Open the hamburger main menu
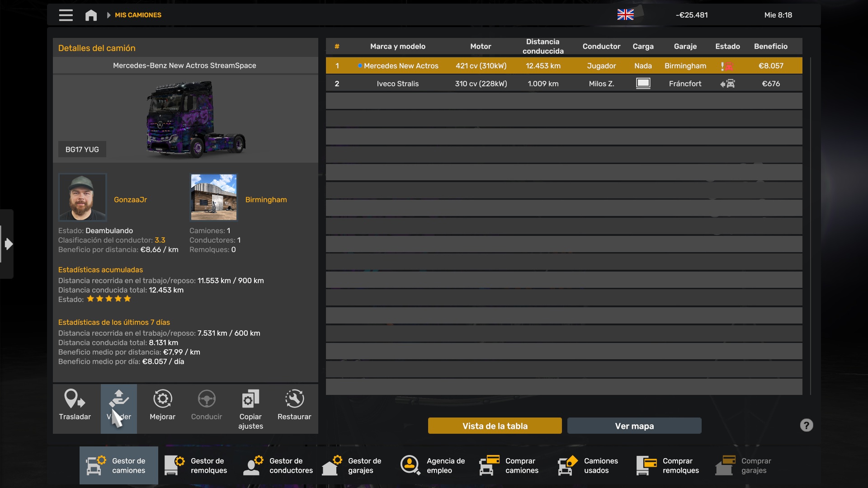The height and width of the screenshot is (488, 868). (x=66, y=15)
